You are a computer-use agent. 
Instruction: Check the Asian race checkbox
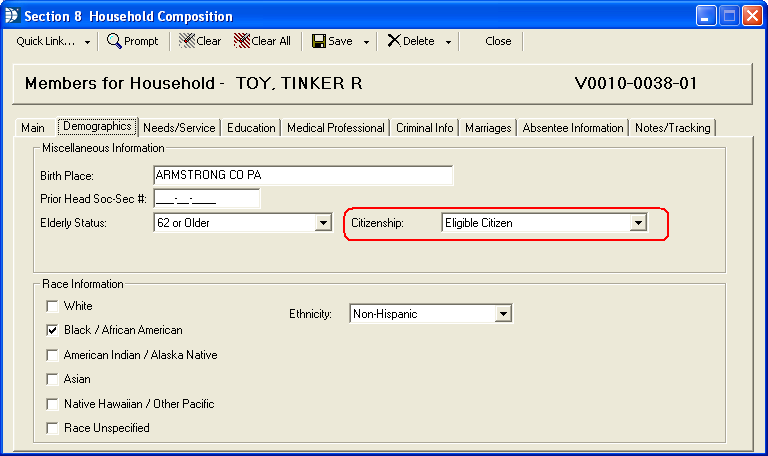coord(52,379)
